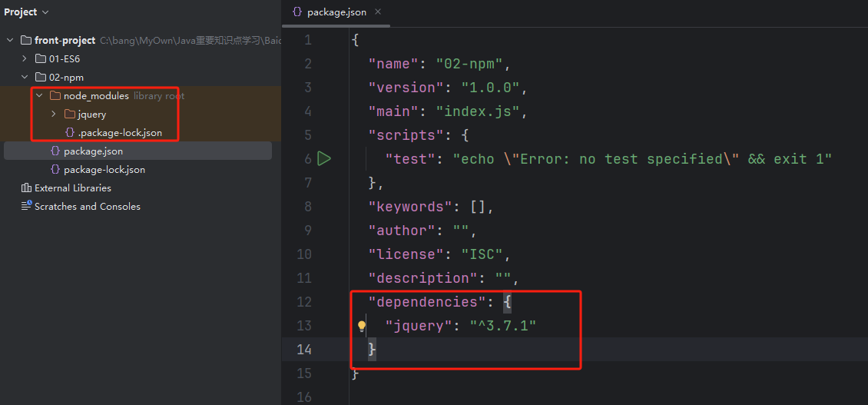Image resolution: width=868 pixels, height=405 pixels.
Task: Click the "author" key on line 9
Action: tap(403, 231)
